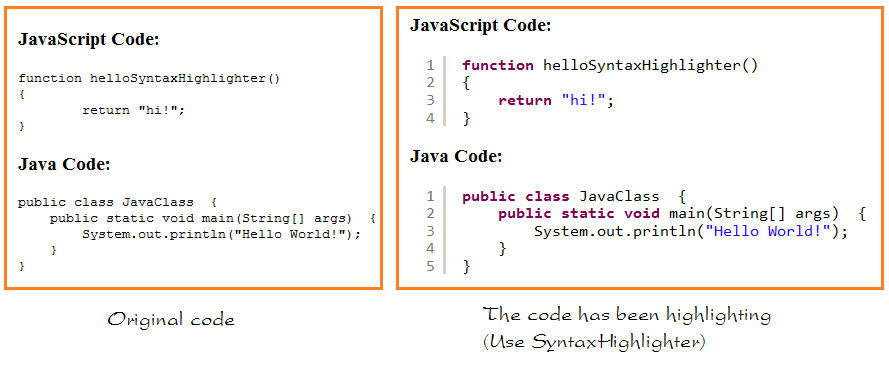
Task: Click line number 4 of the JavaScript block
Action: (430, 118)
